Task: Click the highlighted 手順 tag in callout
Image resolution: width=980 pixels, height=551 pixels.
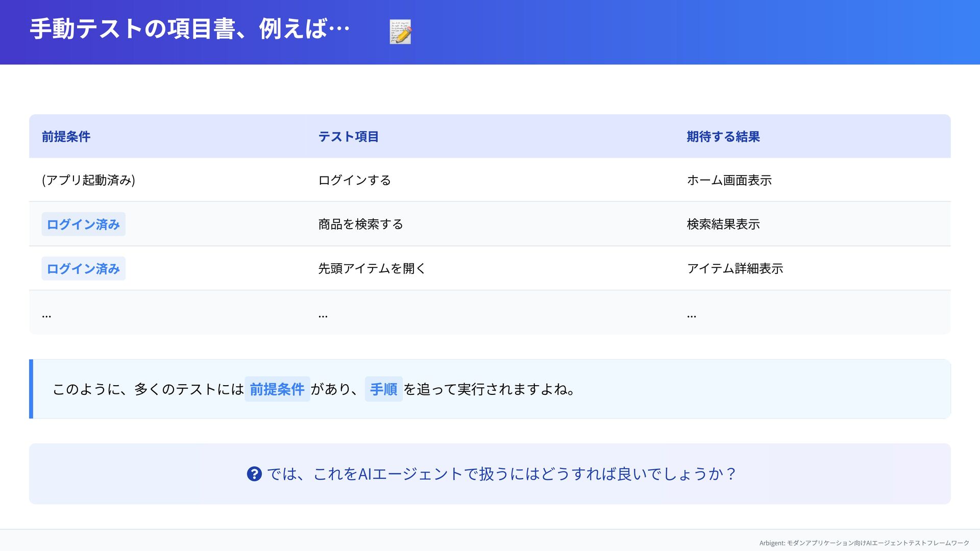Action: pos(383,389)
